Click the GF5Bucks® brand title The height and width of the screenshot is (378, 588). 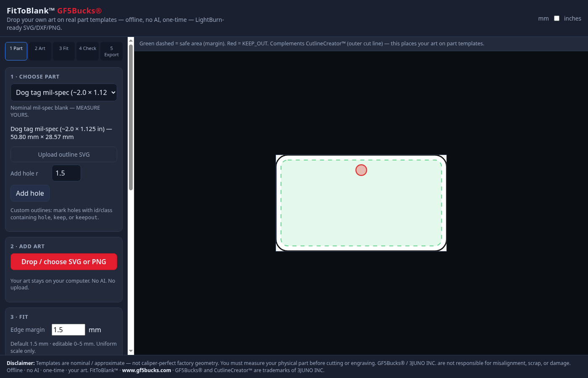pos(79,11)
